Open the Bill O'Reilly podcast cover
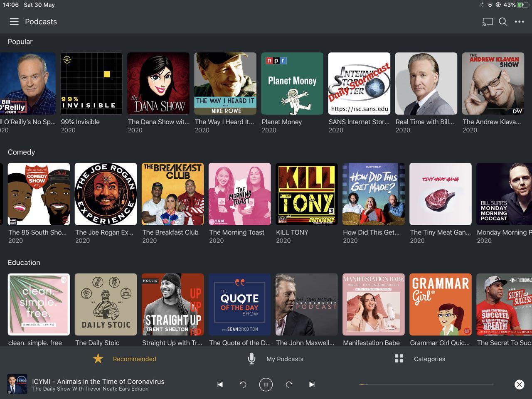This screenshot has width=532, height=399. [x=27, y=84]
